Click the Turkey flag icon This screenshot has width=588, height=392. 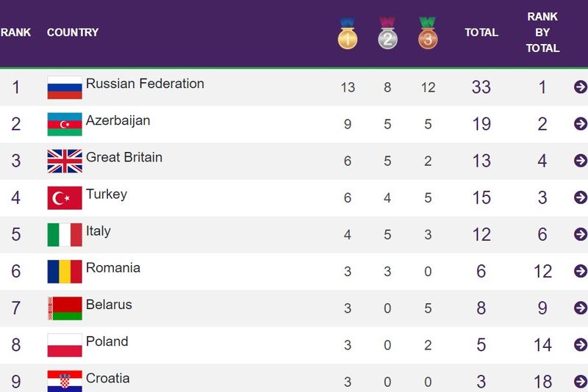coord(65,197)
